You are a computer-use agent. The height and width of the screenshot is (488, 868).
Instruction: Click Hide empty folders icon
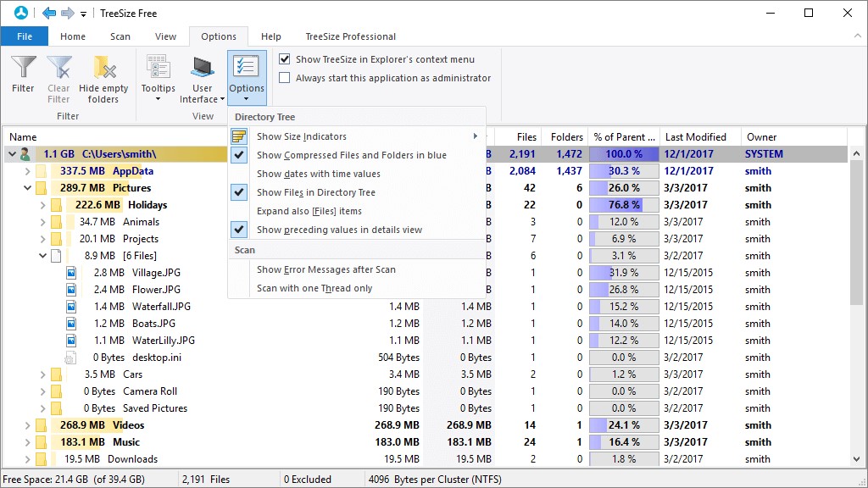(x=103, y=68)
